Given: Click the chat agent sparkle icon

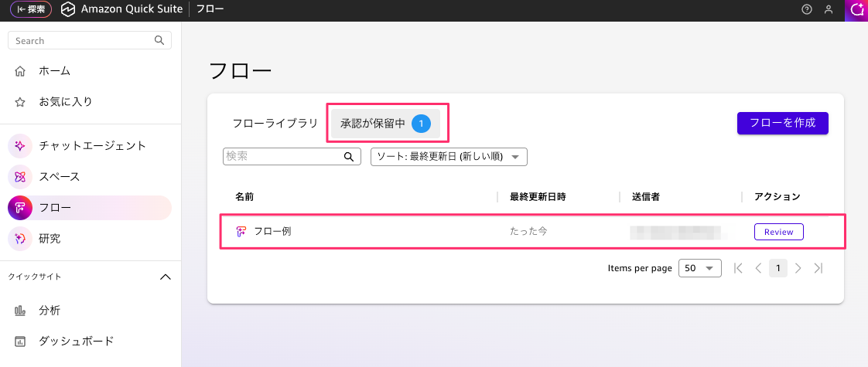Looking at the screenshot, I should click(x=20, y=146).
